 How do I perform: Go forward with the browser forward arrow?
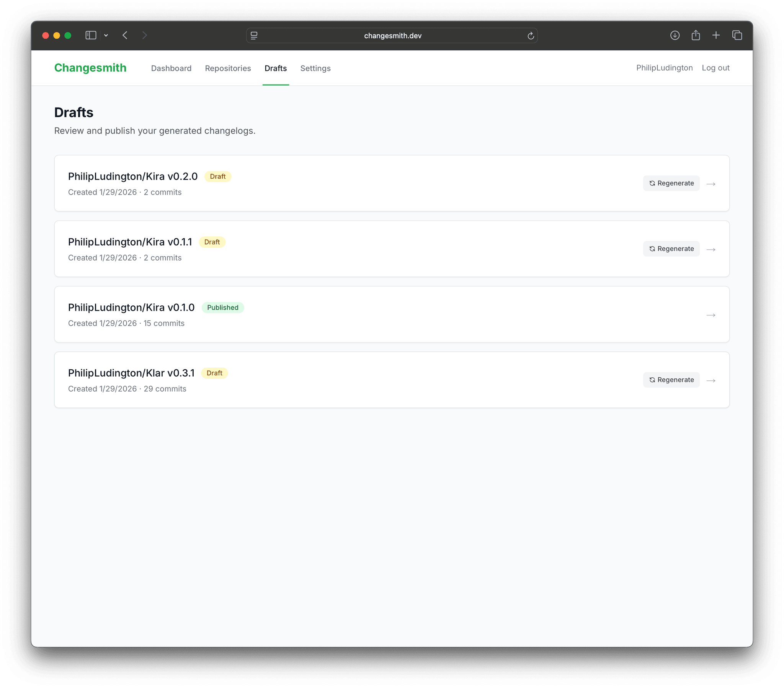(145, 35)
